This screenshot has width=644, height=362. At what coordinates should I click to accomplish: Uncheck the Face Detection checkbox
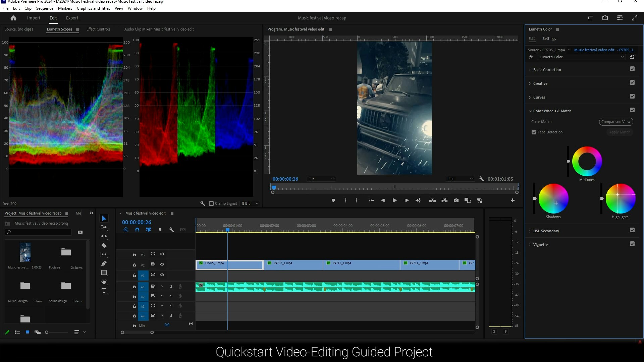tap(534, 132)
